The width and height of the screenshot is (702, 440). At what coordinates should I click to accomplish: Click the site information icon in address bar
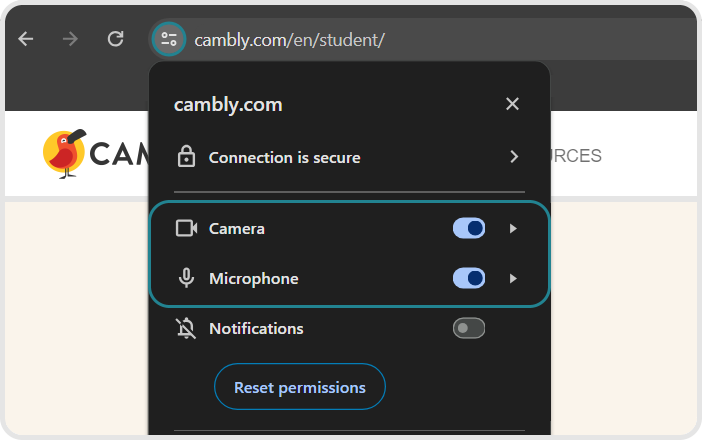[x=168, y=40]
